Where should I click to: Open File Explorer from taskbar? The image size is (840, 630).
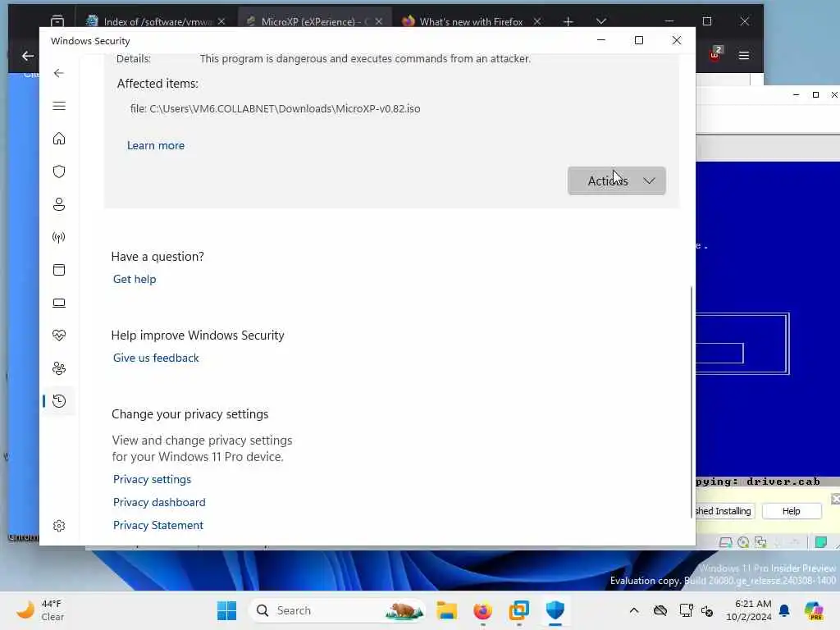[446, 610]
